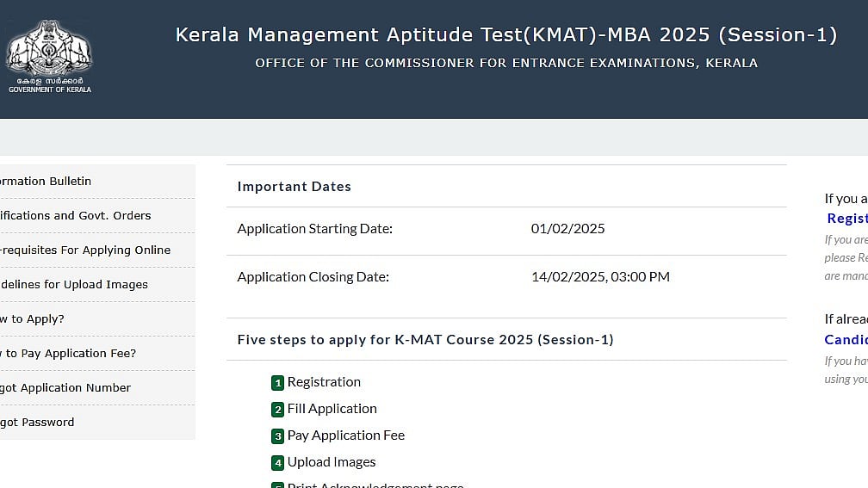Open the Information Bulletin sidebar item

tap(46, 182)
